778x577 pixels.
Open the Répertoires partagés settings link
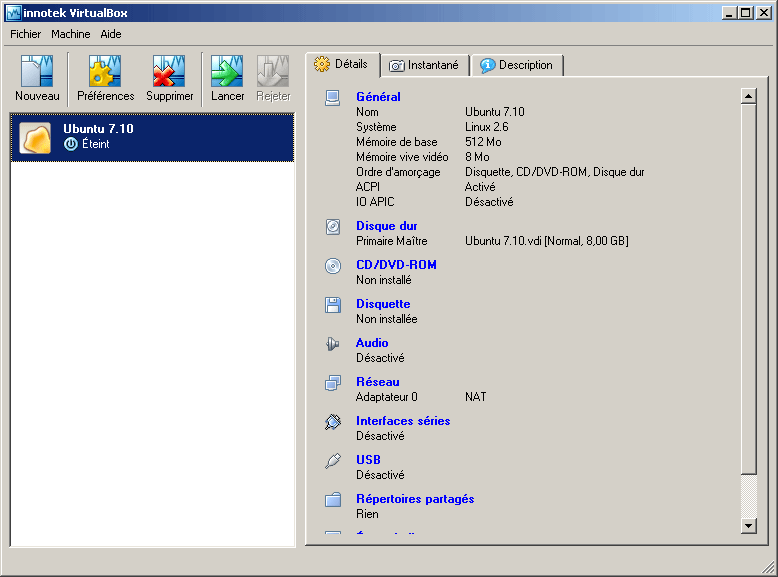[x=415, y=499]
